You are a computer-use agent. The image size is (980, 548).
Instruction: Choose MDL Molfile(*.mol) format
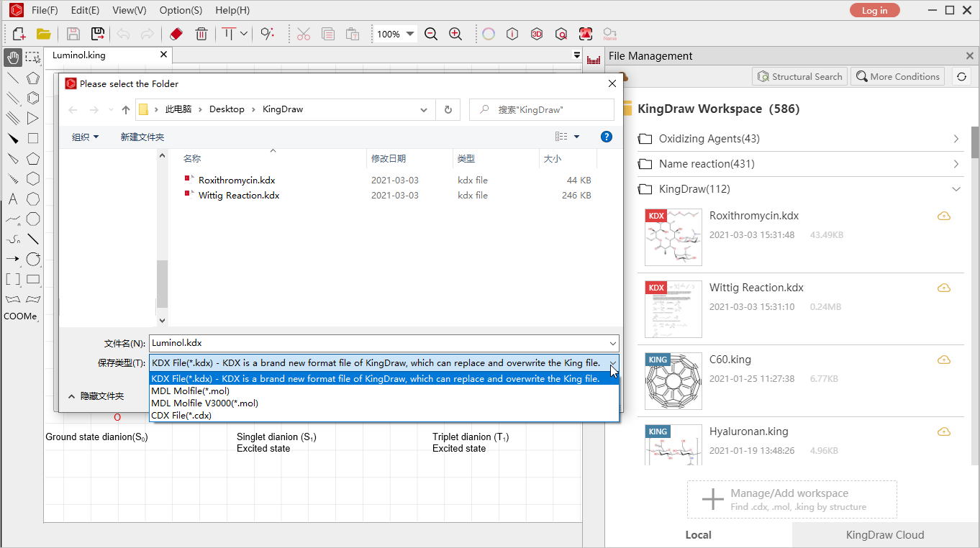384,391
